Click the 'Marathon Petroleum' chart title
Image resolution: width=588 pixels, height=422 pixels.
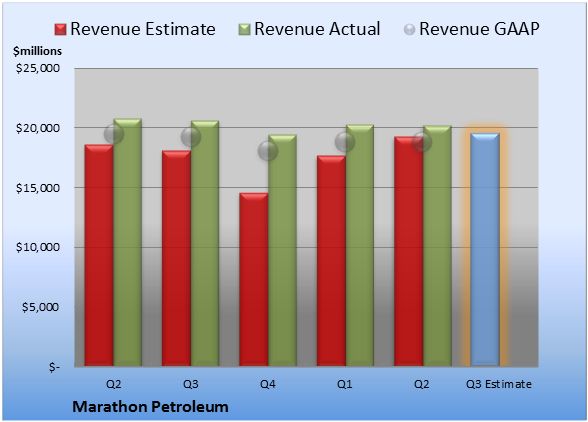[x=150, y=407]
